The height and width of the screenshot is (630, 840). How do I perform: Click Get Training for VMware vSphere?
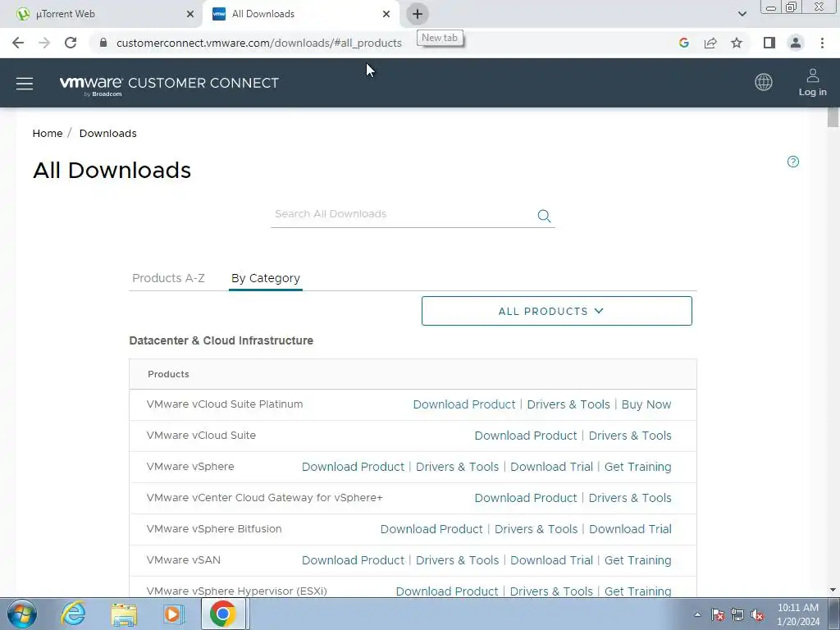click(x=637, y=467)
